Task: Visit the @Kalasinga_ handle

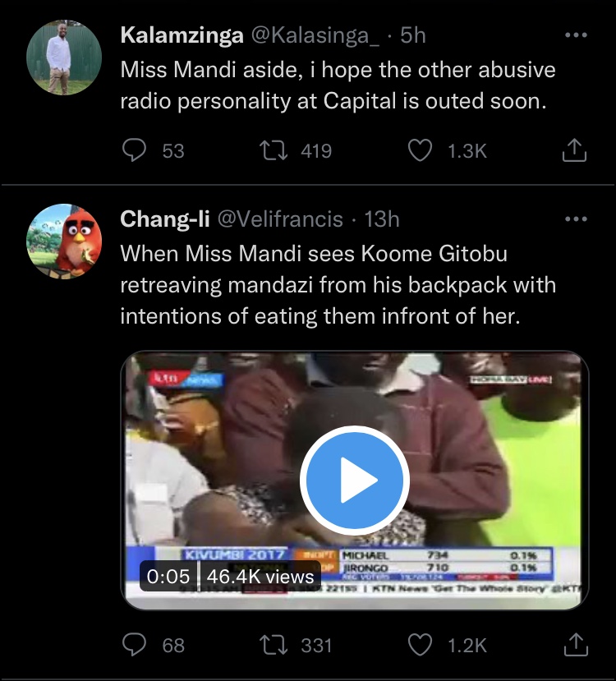Action: 315,35
